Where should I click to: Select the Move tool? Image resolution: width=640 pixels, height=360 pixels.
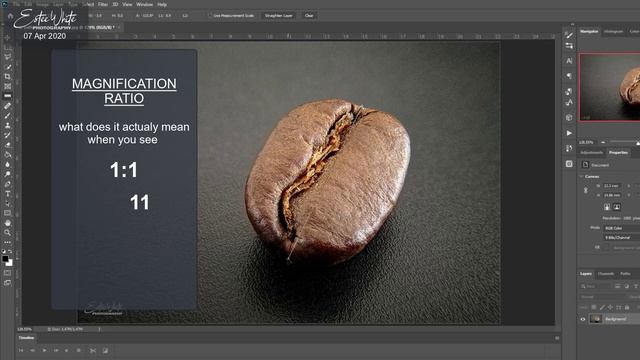(7, 38)
